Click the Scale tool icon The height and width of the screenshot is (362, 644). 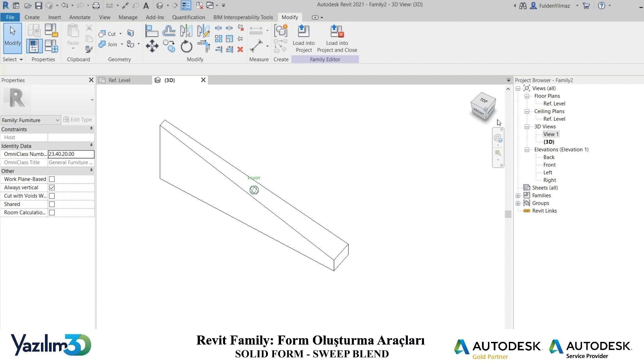229,39
